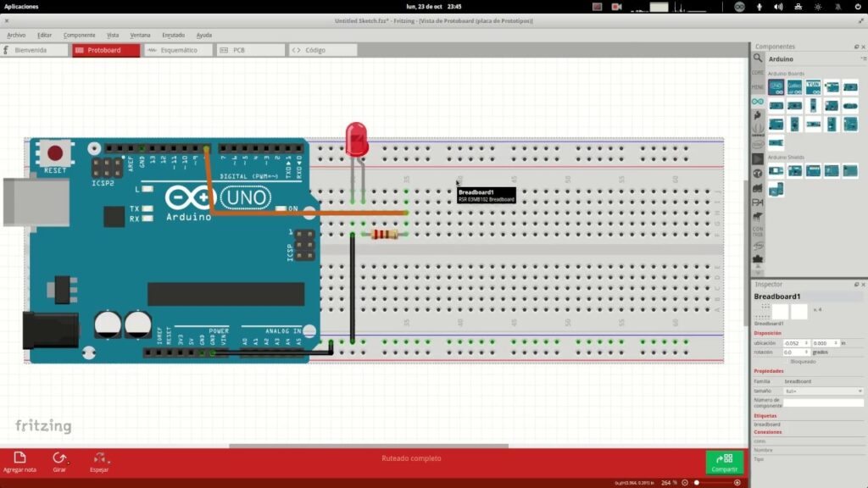The height and width of the screenshot is (488, 868).
Task: Open the Archivo menu
Action: pyautogui.click(x=15, y=35)
